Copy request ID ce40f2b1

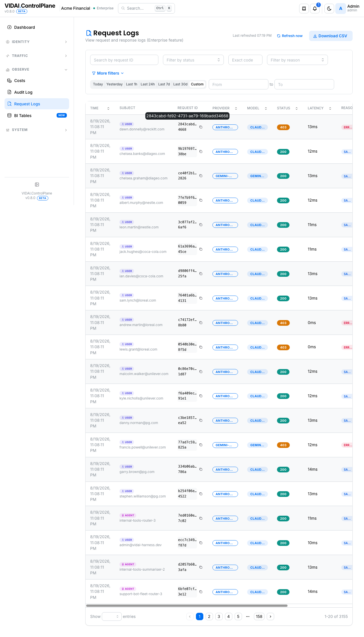pyautogui.click(x=201, y=176)
